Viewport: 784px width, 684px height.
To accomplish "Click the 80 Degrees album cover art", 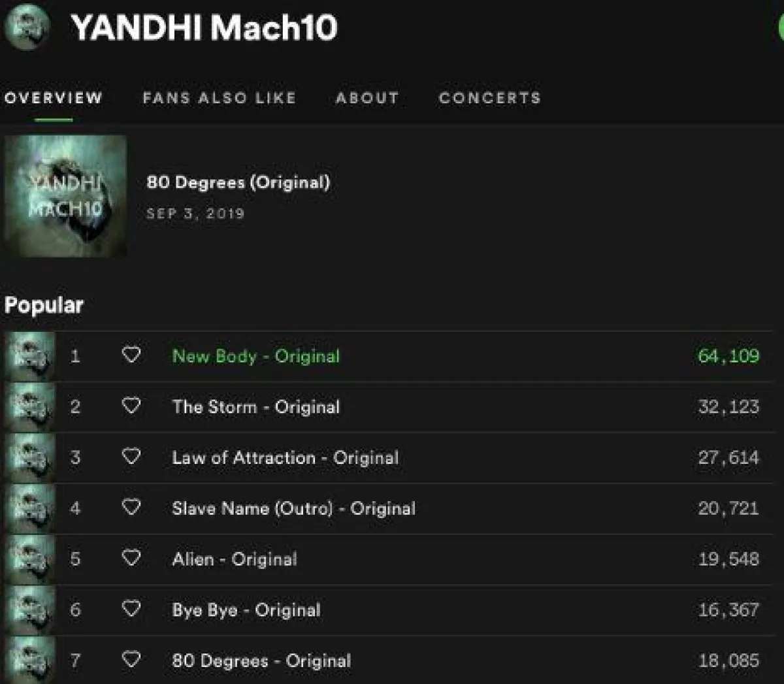I will click(x=65, y=196).
